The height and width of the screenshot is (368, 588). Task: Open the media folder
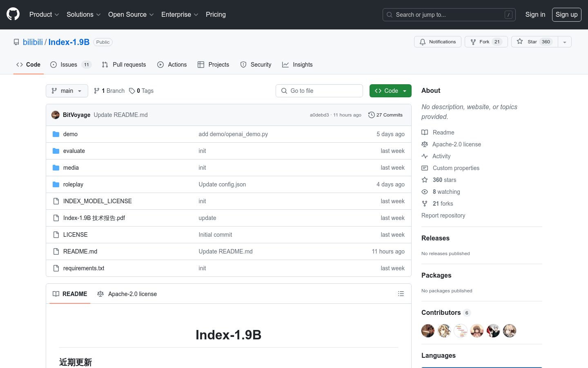click(71, 168)
